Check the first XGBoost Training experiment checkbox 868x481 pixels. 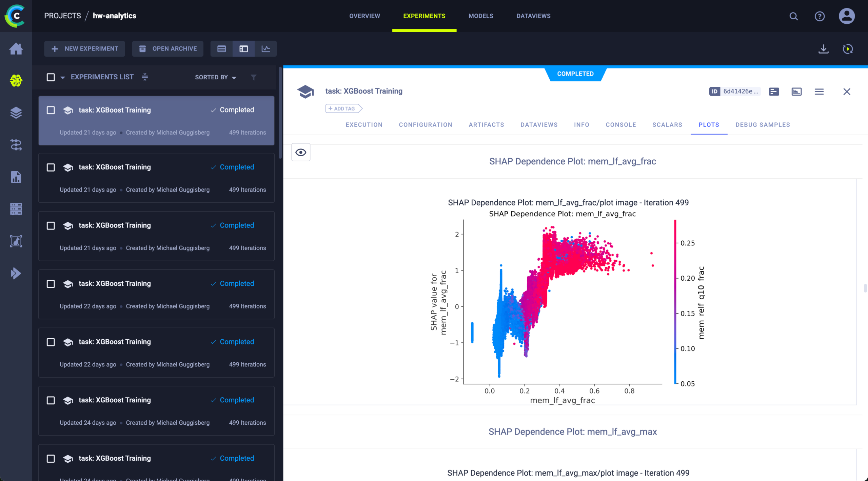click(x=51, y=110)
